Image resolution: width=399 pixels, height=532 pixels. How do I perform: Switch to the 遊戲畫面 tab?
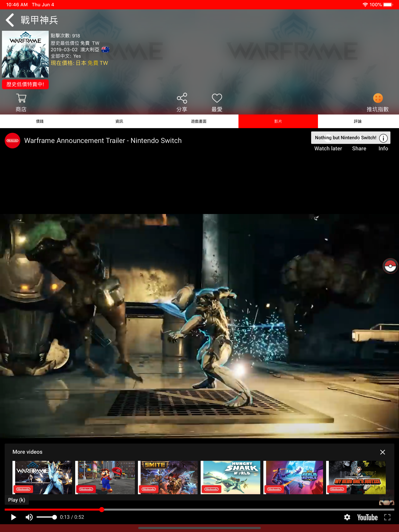(x=199, y=122)
